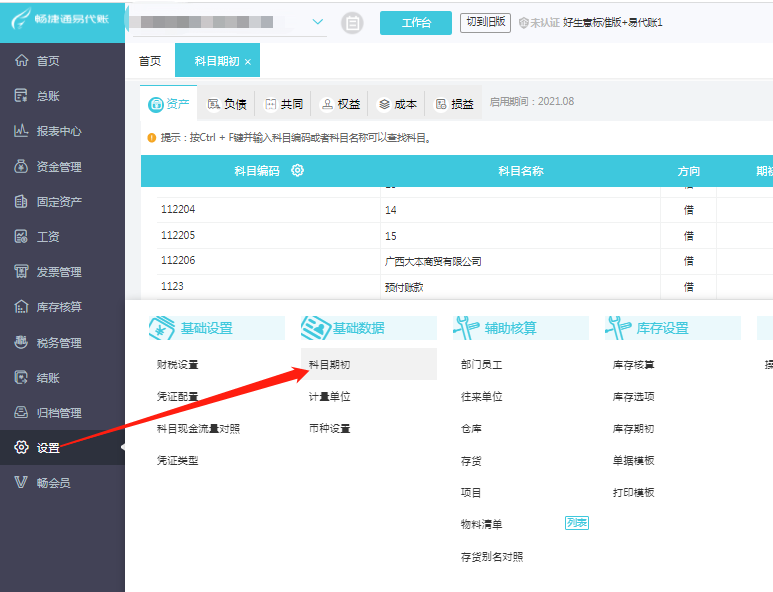Viewport: 773px width, 592px height.
Task: Open 固定资产 building icon in sidebar
Action: pos(21,201)
